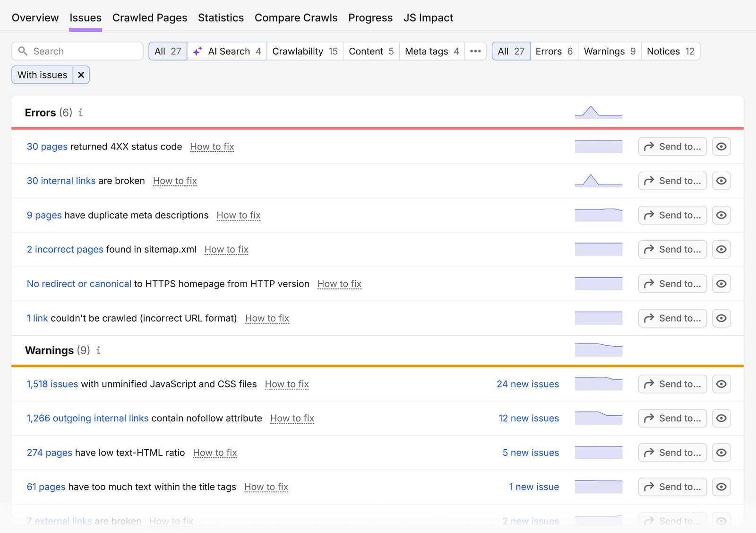Hide the incorrect URL format issue
Image resolution: width=756 pixels, height=533 pixels.
click(721, 318)
